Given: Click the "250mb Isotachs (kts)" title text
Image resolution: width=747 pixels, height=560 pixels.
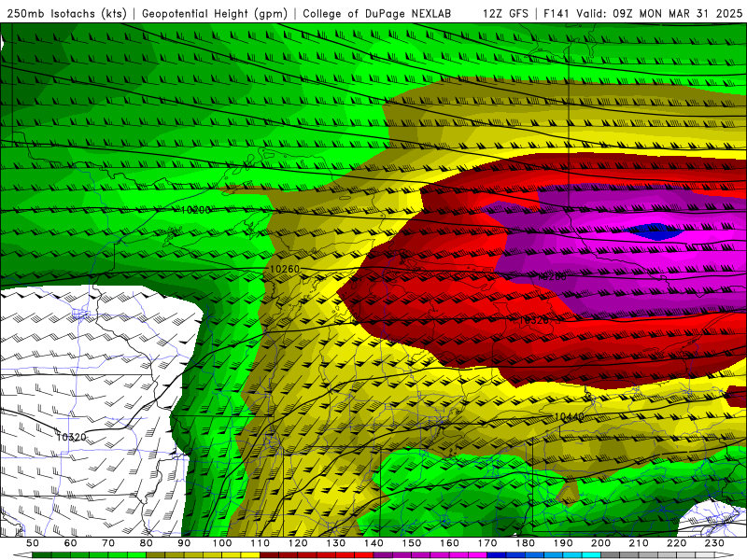Looking at the screenshot, I should click(x=67, y=14).
